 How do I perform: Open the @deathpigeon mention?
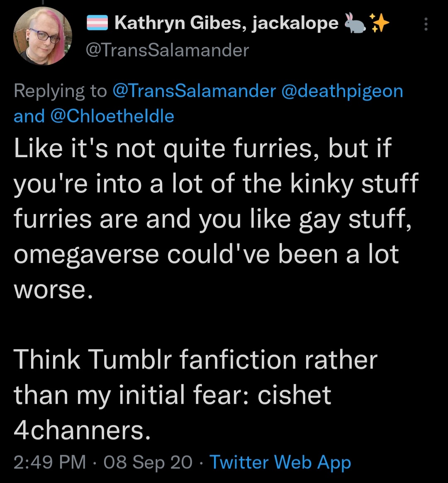(x=342, y=92)
